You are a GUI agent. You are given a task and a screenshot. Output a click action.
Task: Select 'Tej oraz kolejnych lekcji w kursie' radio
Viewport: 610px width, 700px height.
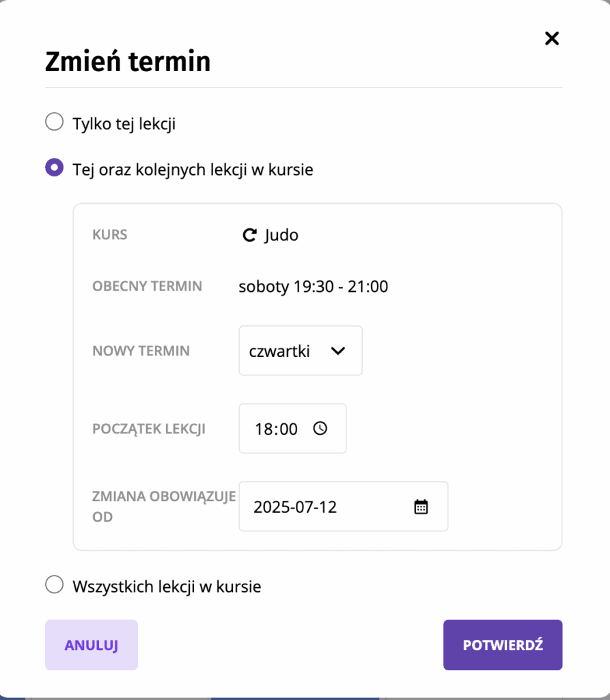[x=55, y=167]
